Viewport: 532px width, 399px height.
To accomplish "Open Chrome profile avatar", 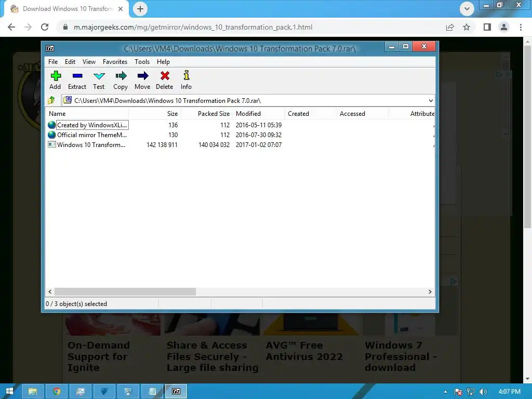I will click(504, 27).
